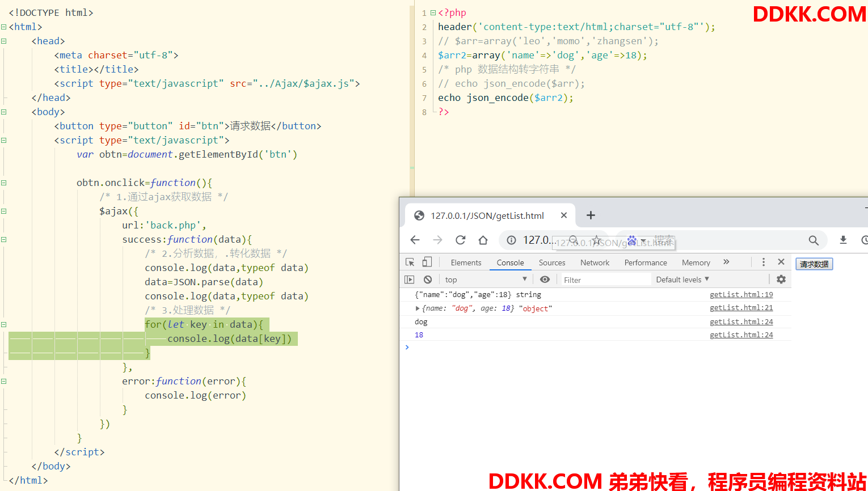868x491 pixels.
Task: Click the {"name":"dog","age":18} string log entry
Action: pyautogui.click(x=478, y=295)
